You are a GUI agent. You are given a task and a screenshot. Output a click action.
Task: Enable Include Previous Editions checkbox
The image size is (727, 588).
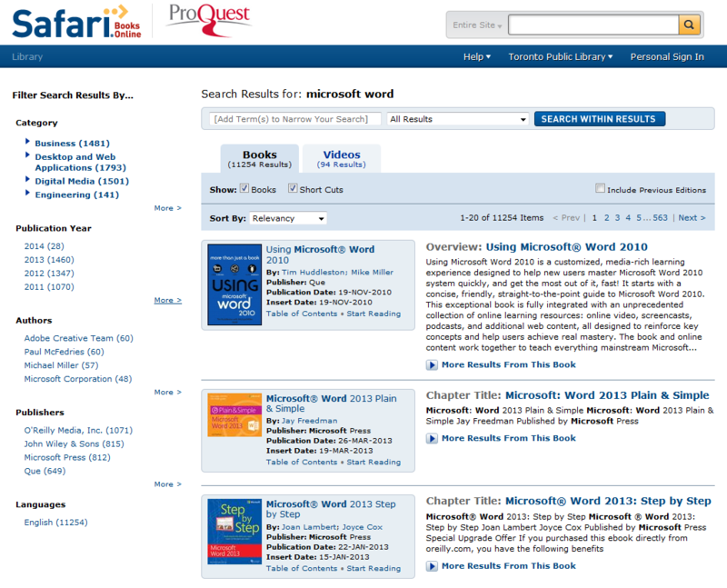coord(600,189)
